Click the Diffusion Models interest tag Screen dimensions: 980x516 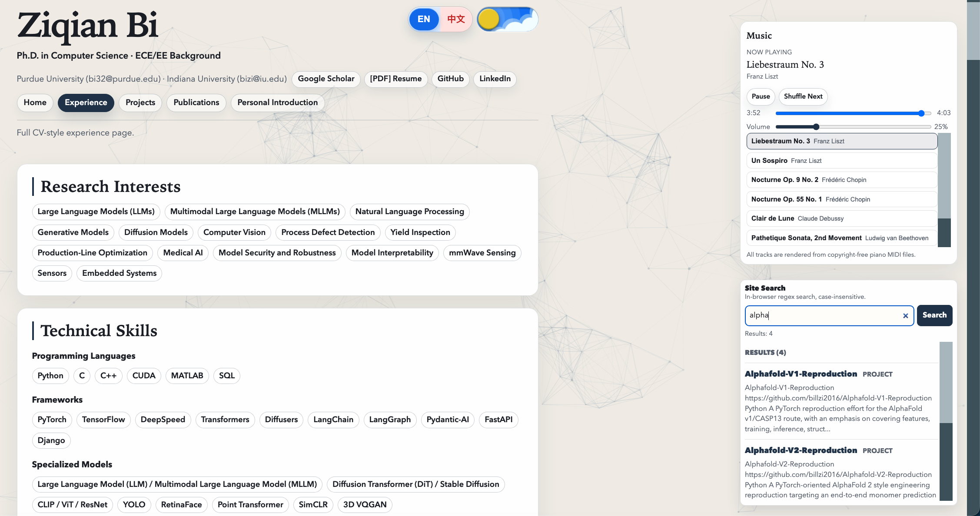point(156,232)
